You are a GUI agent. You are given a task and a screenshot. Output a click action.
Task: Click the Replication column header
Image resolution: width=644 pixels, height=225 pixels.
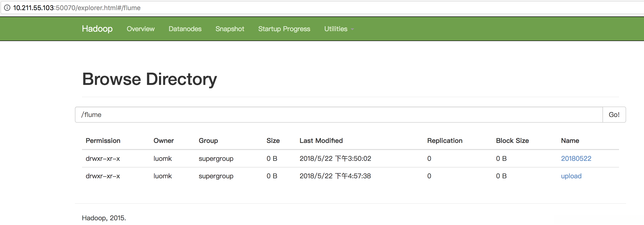pyautogui.click(x=444, y=141)
